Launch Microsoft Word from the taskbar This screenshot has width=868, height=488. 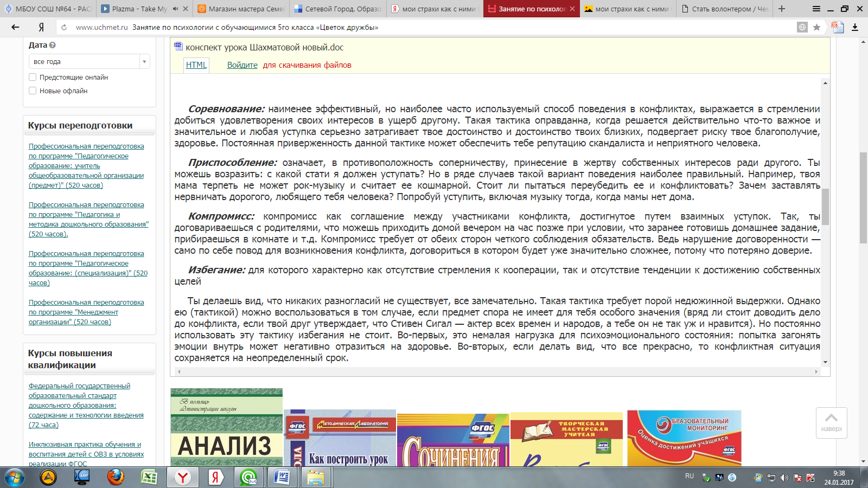282,477
